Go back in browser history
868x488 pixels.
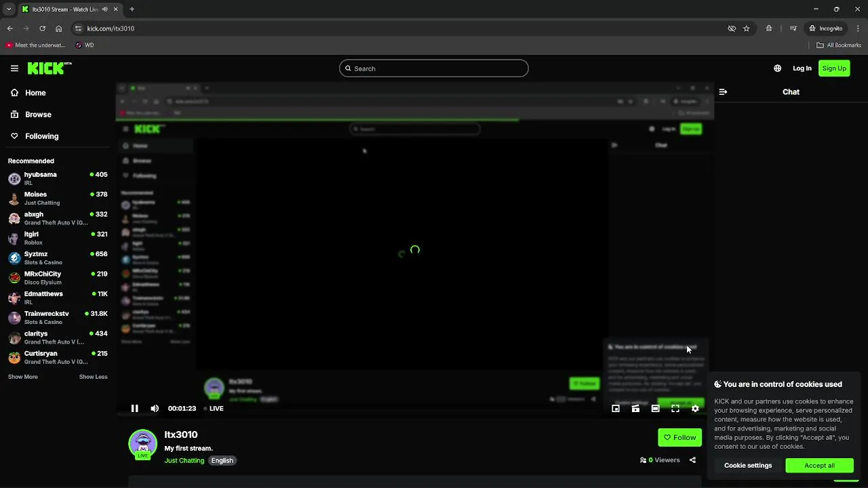click(9, 28)
